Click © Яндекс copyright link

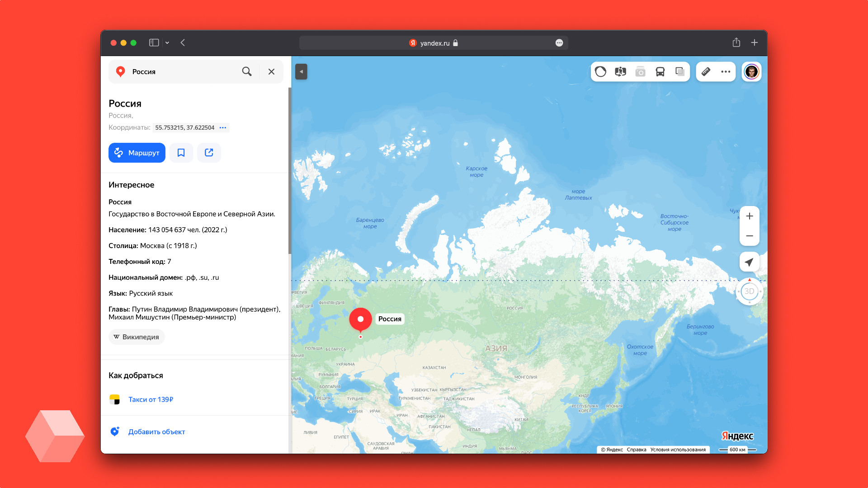click(612, 450)
